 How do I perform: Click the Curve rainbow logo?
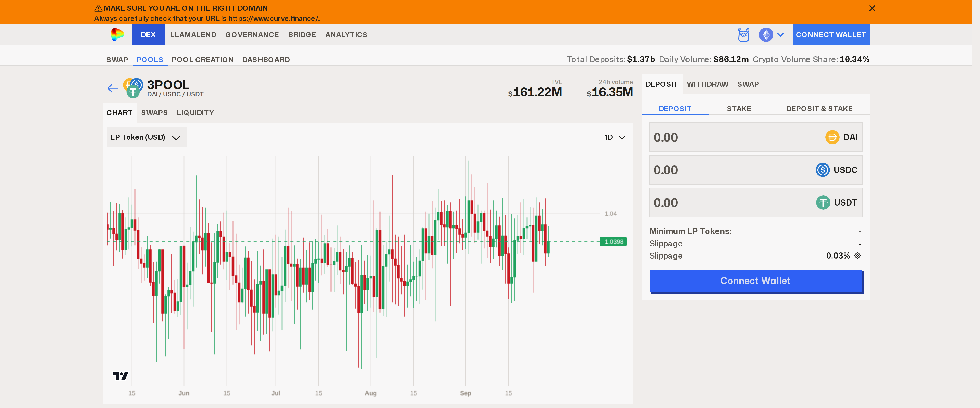[x=117, y=35]
